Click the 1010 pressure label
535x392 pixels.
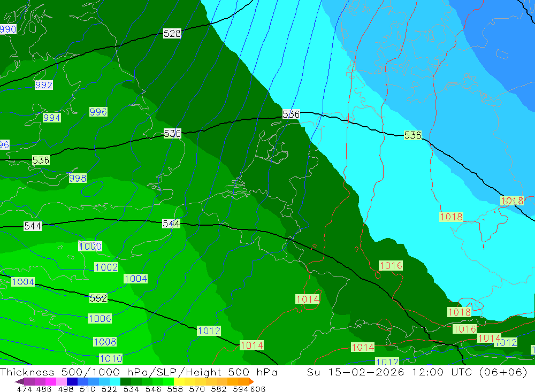(111, 358)
